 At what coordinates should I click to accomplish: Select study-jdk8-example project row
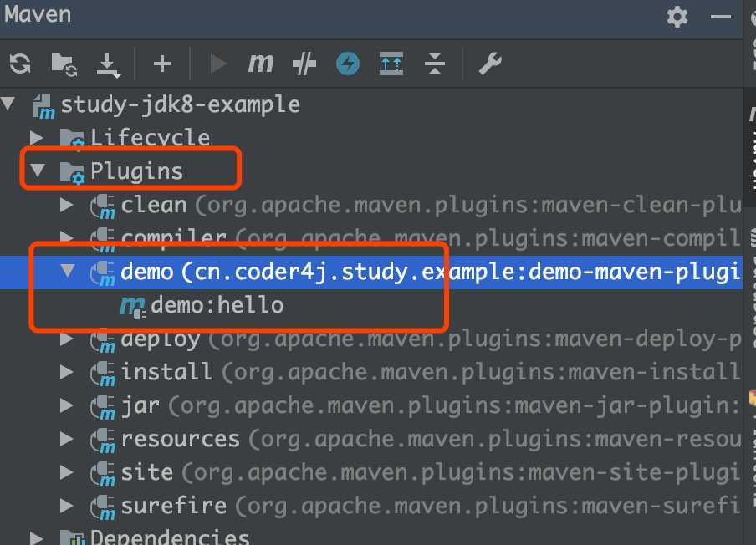[x=371, y=104]
